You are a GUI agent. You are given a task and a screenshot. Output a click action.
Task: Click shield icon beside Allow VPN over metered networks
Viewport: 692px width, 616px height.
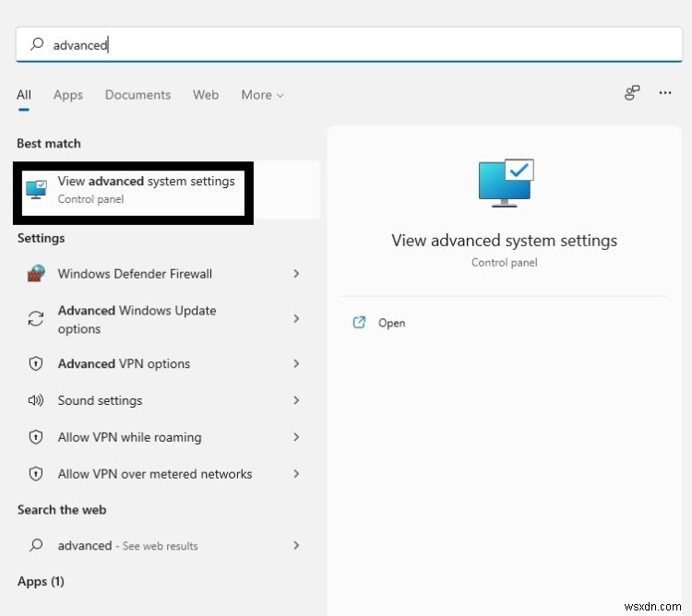pyautogui.click(x=36, y=474)
